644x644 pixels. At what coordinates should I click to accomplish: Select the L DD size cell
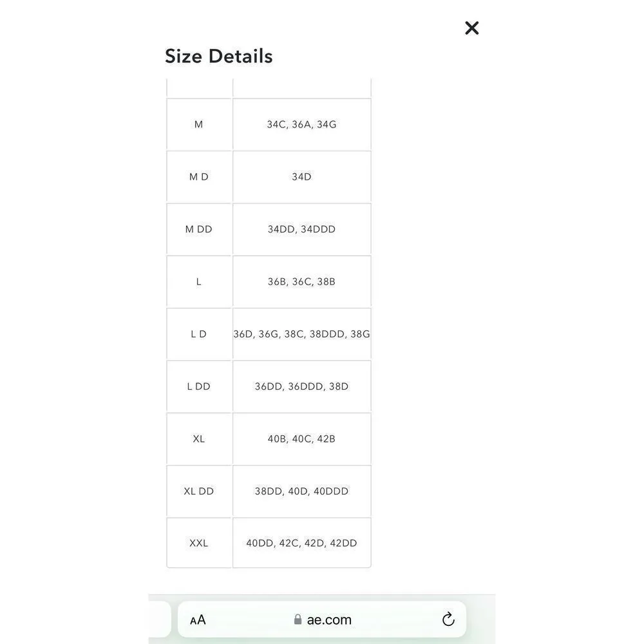198,386
